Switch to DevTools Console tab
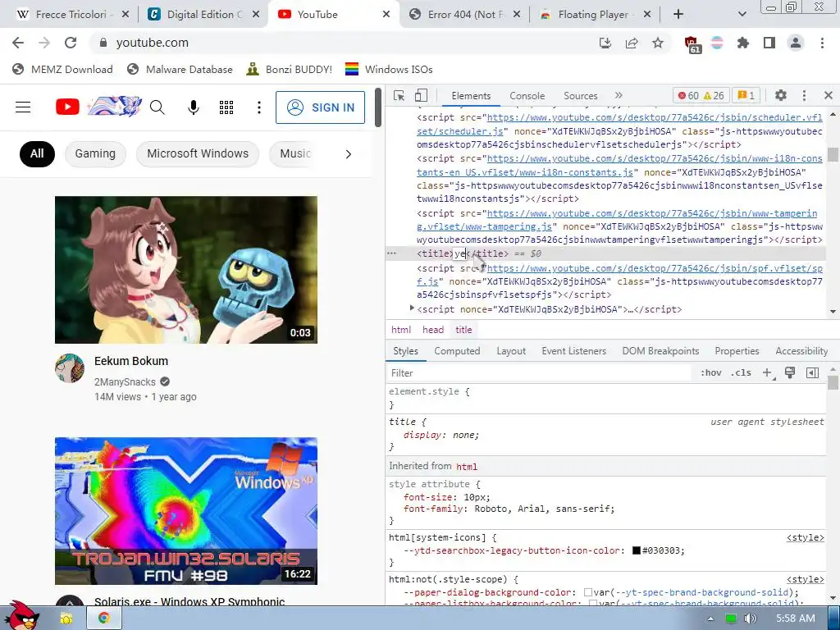The width and height of the screenshot is (840, 630). pyautogui.click(x=527, y=96)
